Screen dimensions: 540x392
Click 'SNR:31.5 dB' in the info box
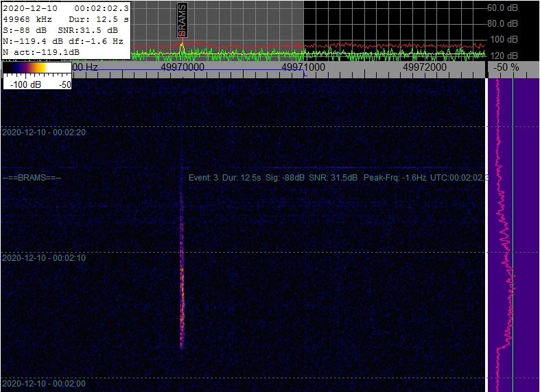click(x=88, y=30)
